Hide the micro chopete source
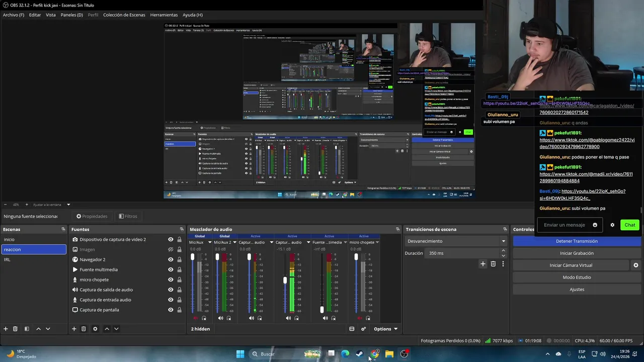 pos(171,280)
